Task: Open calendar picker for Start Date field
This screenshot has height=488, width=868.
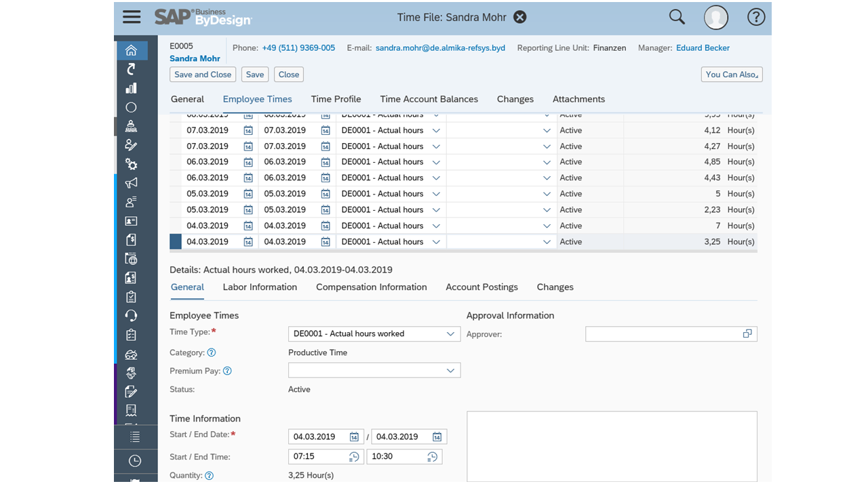Action: tap(354, 437)
